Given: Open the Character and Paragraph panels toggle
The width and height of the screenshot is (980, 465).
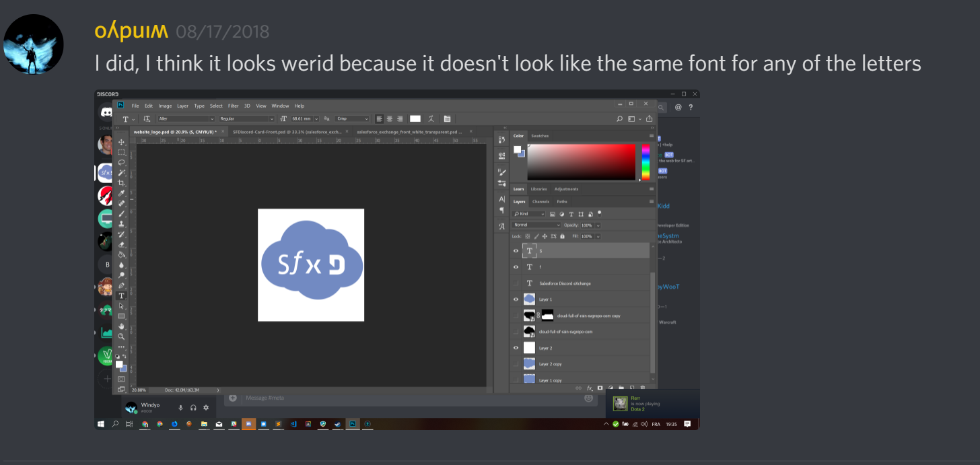Looking at the screenshot, I should [x=447, y=119].
